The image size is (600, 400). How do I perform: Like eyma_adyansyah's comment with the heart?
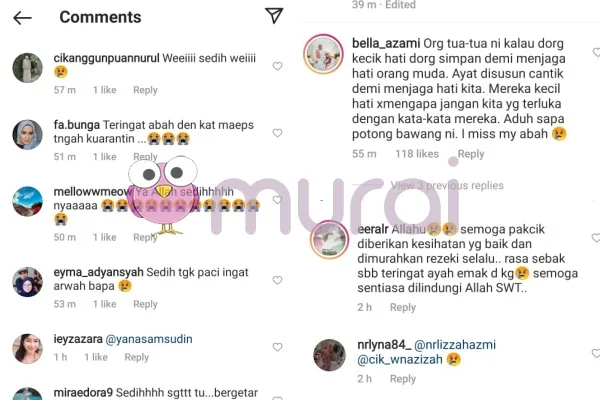pos(277,280)
